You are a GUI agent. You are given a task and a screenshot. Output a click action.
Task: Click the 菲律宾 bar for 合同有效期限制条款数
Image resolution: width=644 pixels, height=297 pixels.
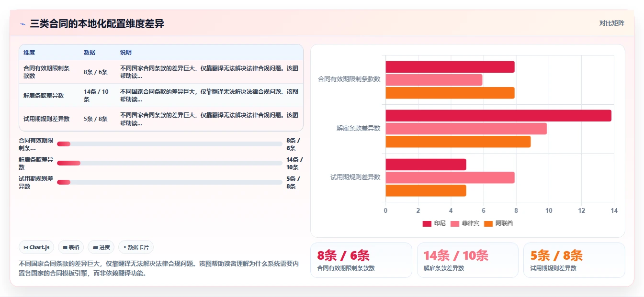(x=434, y=80)
